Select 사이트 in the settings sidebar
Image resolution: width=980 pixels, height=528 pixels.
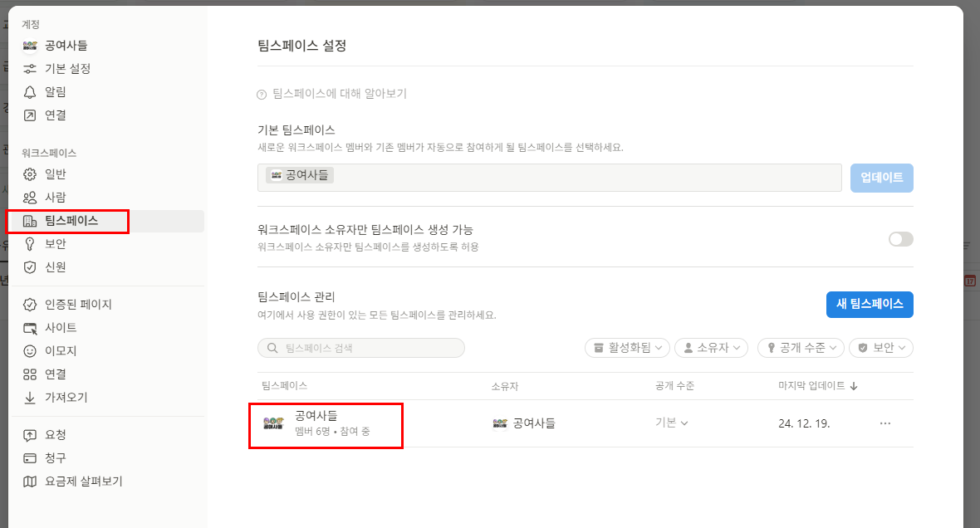61,328
